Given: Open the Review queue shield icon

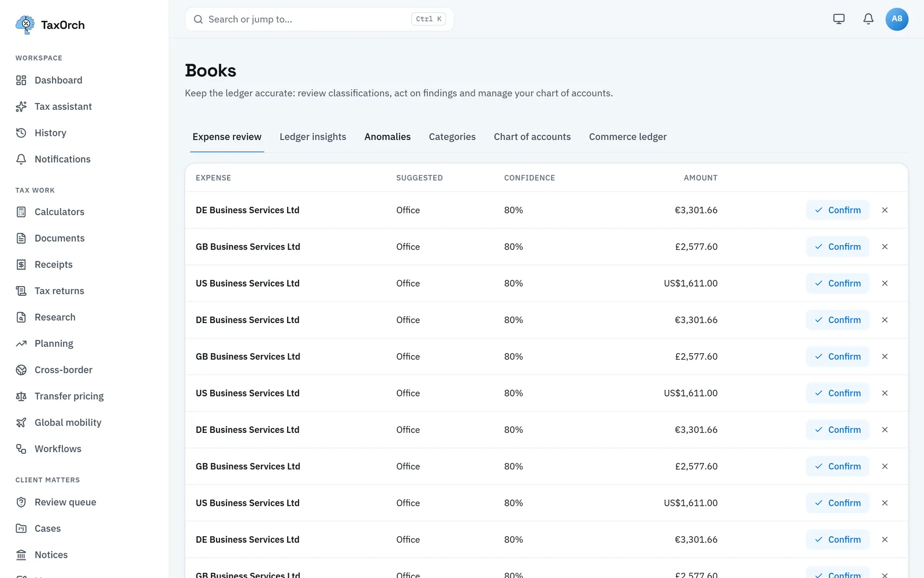Looking at the screenshot, I should [x=21, y=502].
